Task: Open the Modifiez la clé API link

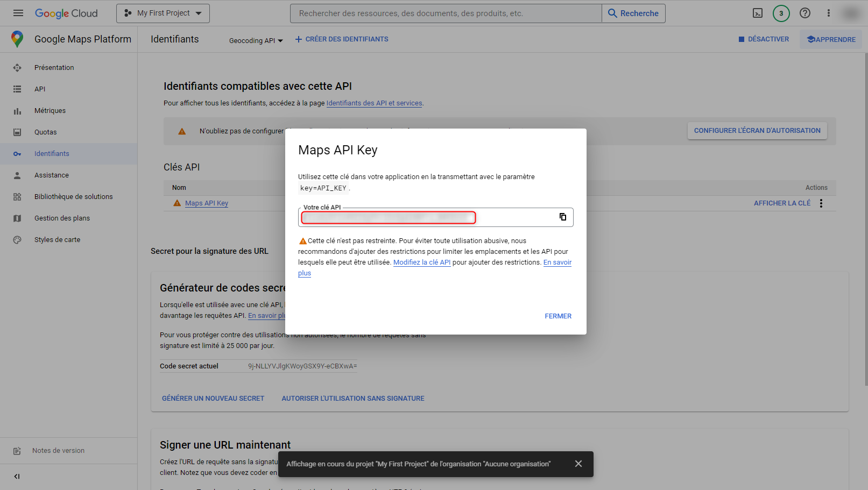Action: [x=422, y=262]
